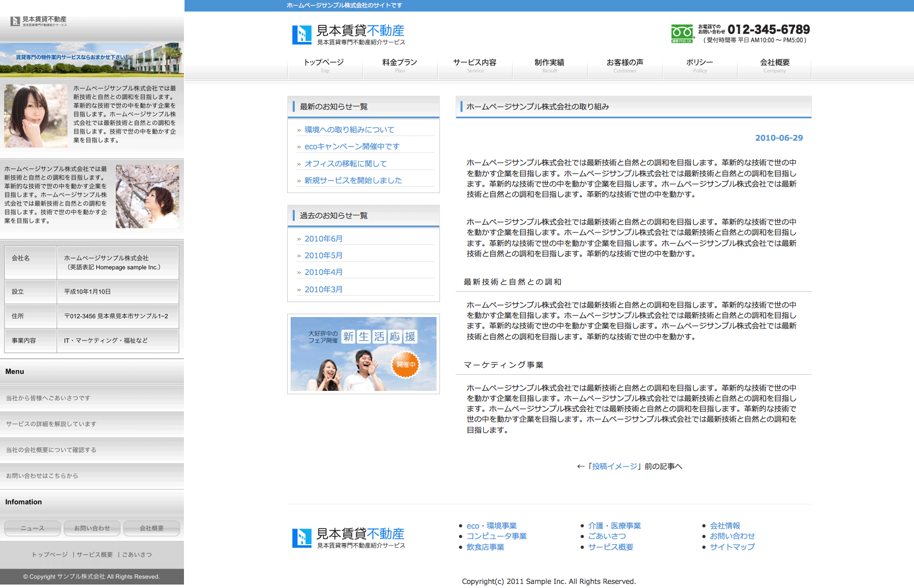Go to サービス内容 in the navigation bar
914x588 pixels.
(x=475, y=66)
